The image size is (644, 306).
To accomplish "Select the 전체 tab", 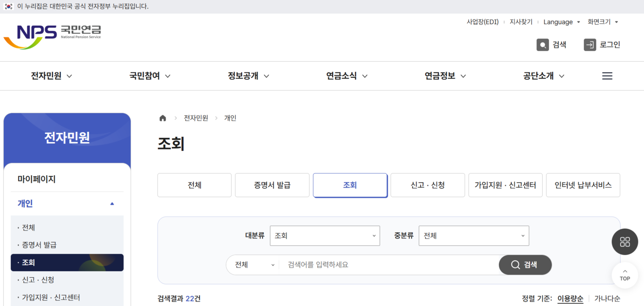I will pos(194,185).
